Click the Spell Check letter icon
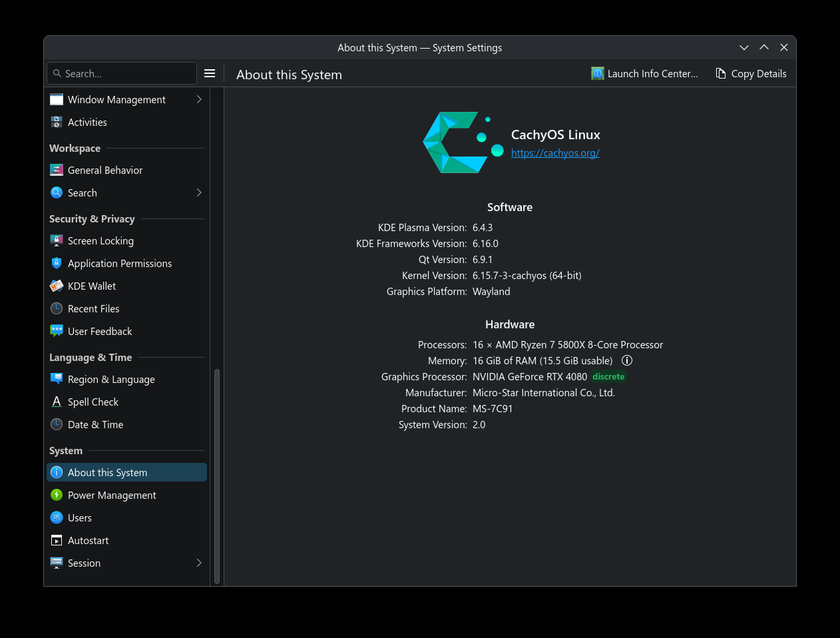The height and width of the screenshot is (638, 840). (x=57, y=402)
